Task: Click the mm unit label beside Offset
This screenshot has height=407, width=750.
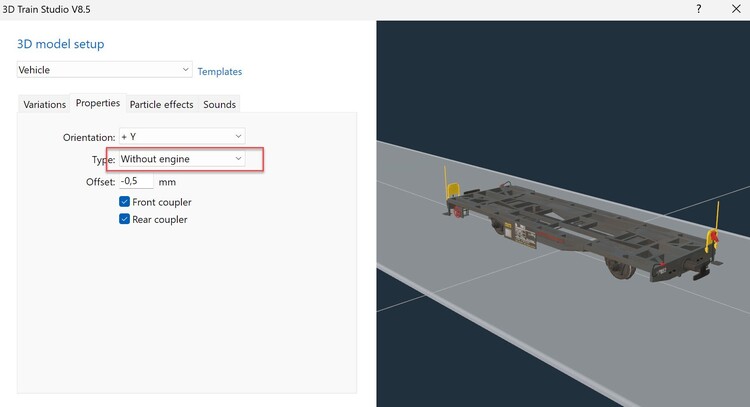Action: (167, 182)
